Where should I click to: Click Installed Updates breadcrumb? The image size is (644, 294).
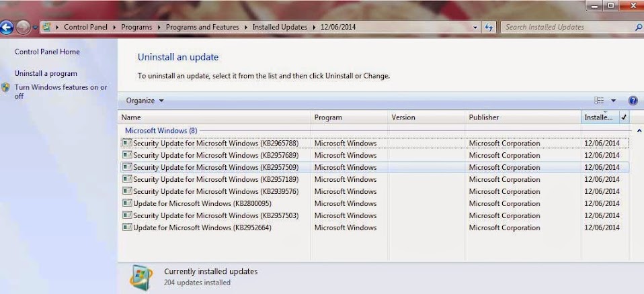(279, 27)
